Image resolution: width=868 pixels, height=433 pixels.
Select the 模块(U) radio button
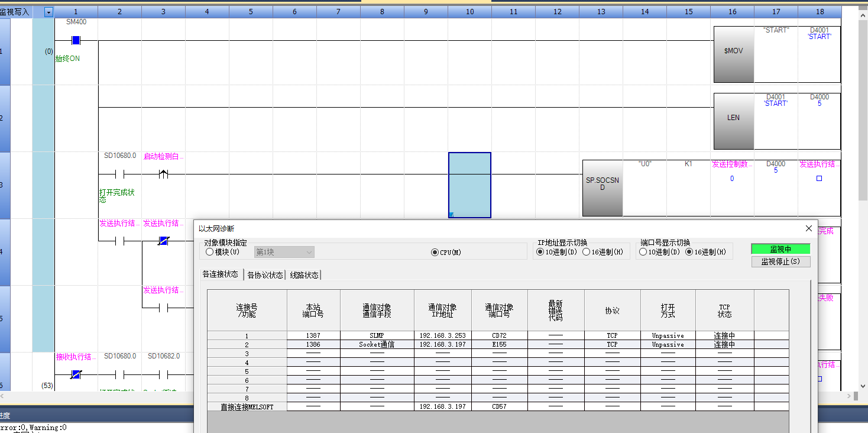(x=209, y=252)
